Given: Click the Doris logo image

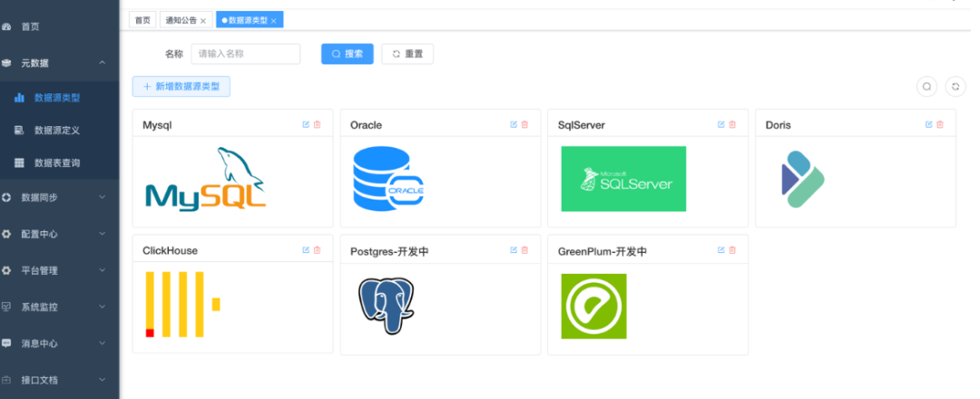Looking at the screenshot, I should pos(803,180).
